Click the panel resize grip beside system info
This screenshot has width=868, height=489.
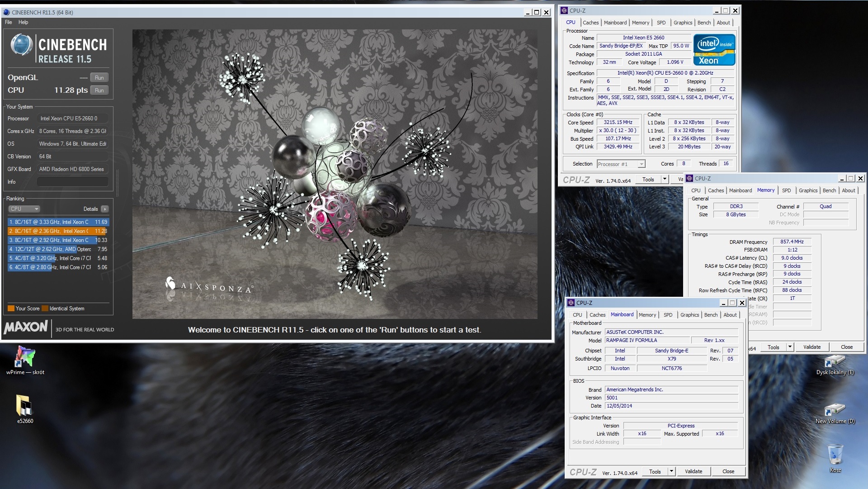pyautogui.click(x=118, y=182)
